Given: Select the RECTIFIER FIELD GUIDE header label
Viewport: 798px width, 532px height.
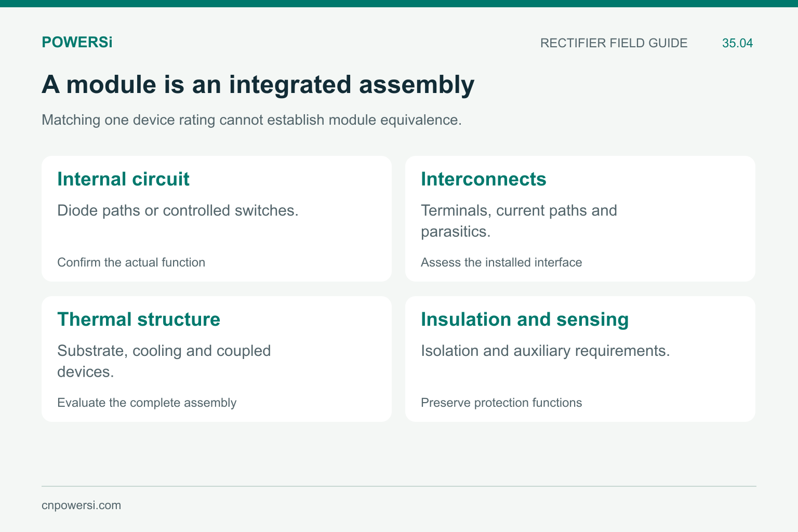Looking at the screenshot, I should pyautogui.click(x=614, y=43).
